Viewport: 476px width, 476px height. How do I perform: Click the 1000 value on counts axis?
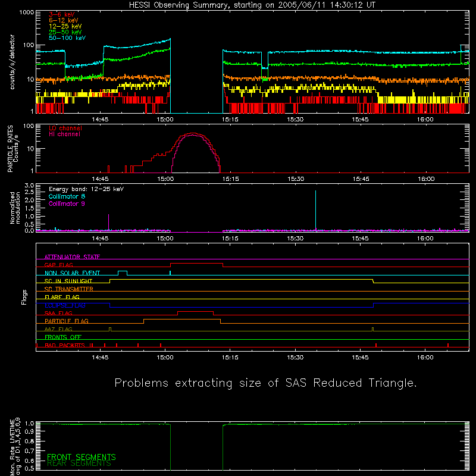pos(27,12)
